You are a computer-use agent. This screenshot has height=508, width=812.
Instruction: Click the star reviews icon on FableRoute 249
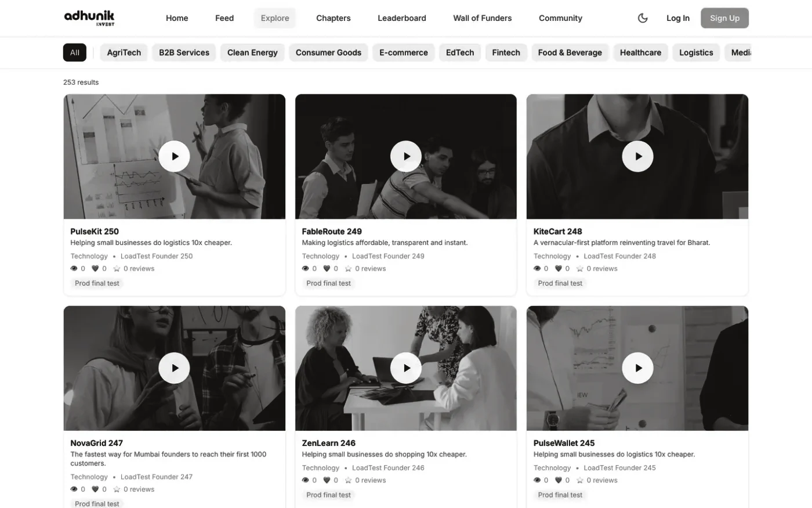[x=349, y=269]
